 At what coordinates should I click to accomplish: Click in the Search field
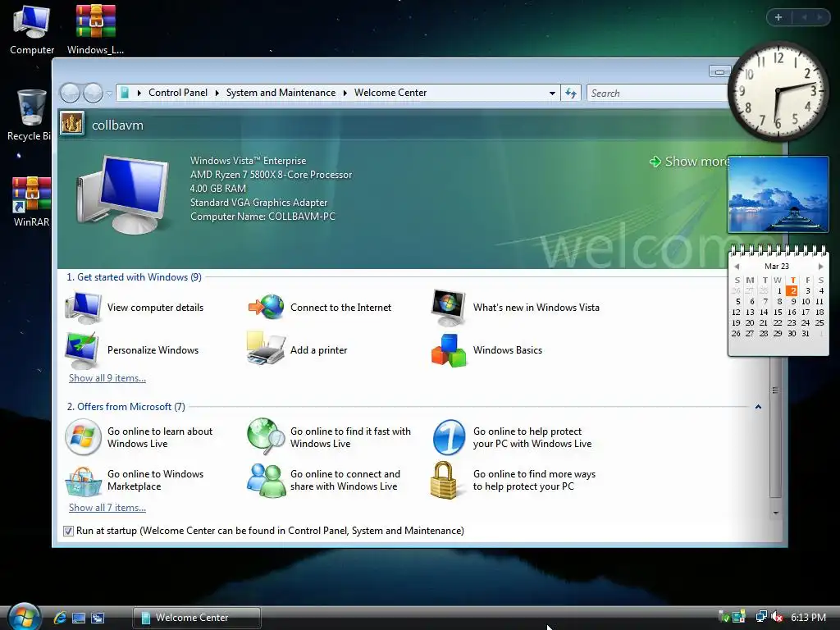pyautogui.click(x=658, y=94)
